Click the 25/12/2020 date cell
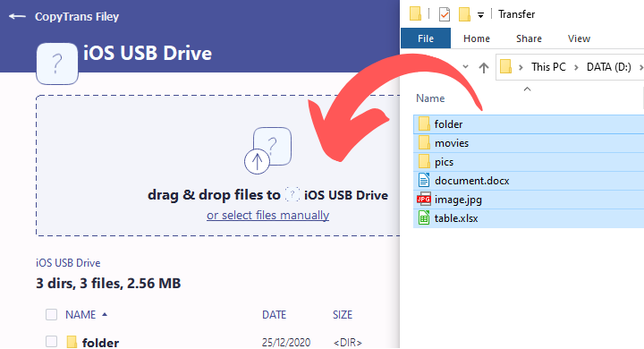The image size is (644, 349). click(286, 342)
